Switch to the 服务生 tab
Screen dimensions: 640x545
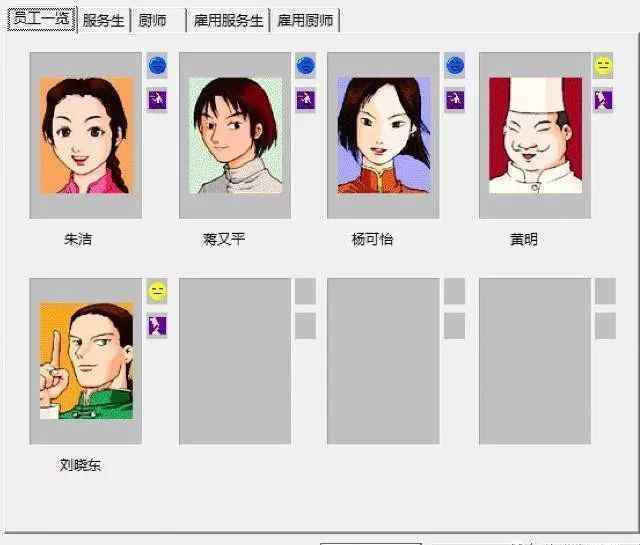tap(103, 20)
